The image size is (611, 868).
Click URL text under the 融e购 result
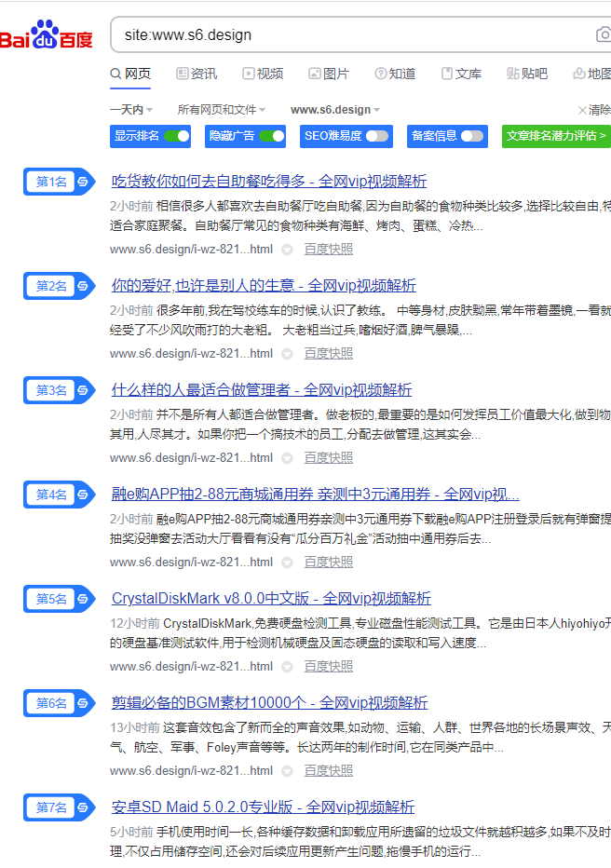pyautogui.click(x=192, y=563)
